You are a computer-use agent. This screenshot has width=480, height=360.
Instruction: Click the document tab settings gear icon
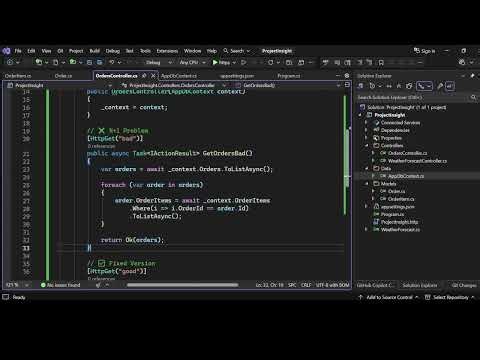347,76
